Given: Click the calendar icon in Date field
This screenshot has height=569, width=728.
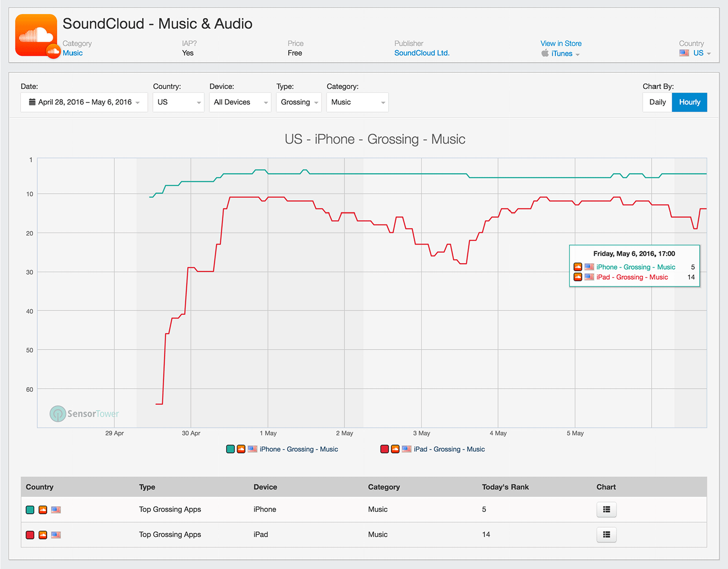Looking at the screenshot, I should point(32,102).
